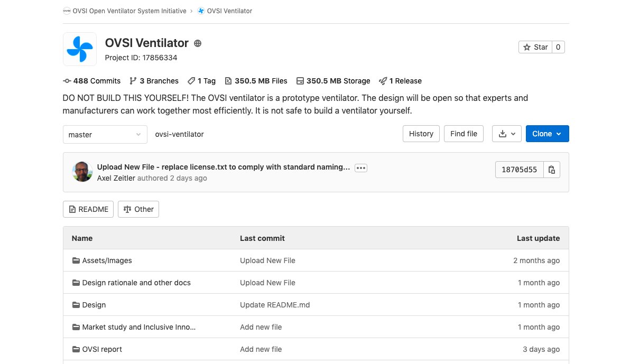Open 350.5 MB Storage link

pos(333,81)
